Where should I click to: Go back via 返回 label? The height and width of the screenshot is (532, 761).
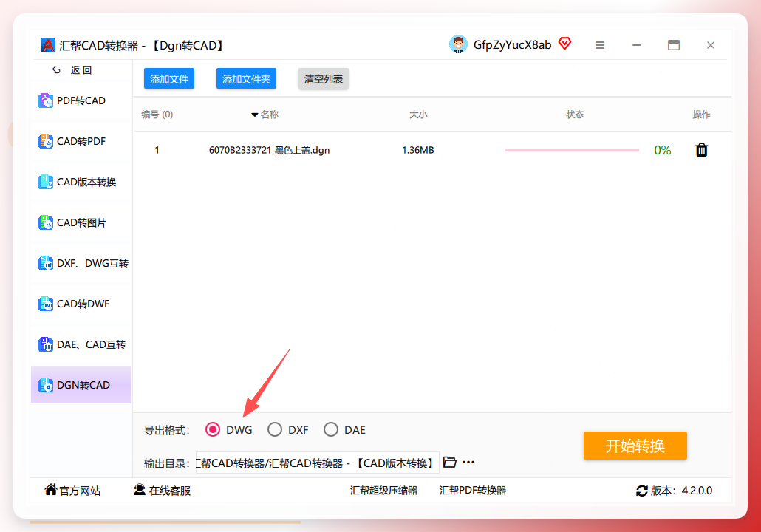[x=81, y=70]
